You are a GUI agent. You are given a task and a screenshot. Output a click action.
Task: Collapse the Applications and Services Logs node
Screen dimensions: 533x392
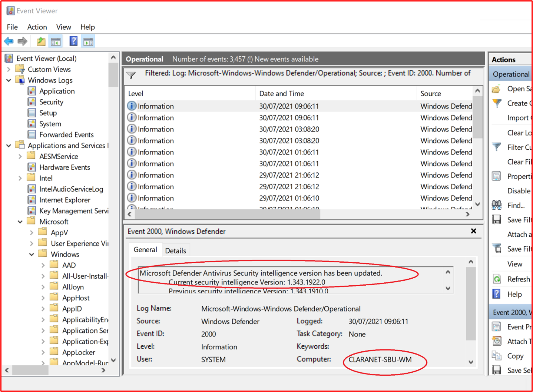coord(9,145)
